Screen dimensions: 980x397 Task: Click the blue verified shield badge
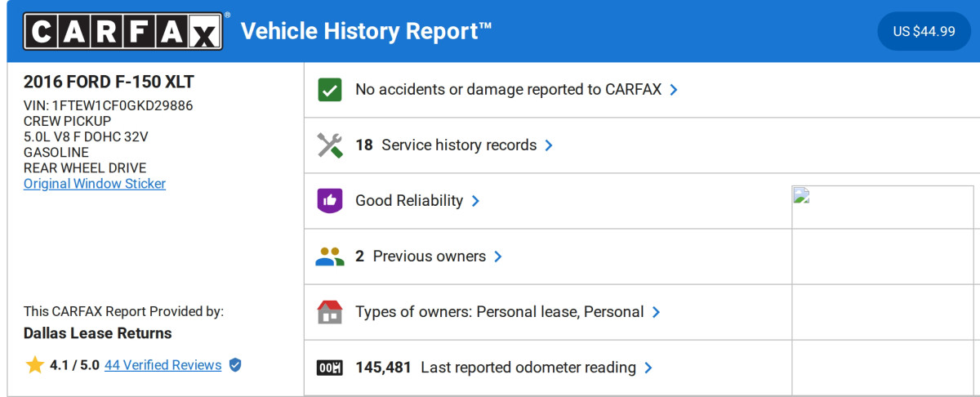click(x=235, y=365)
